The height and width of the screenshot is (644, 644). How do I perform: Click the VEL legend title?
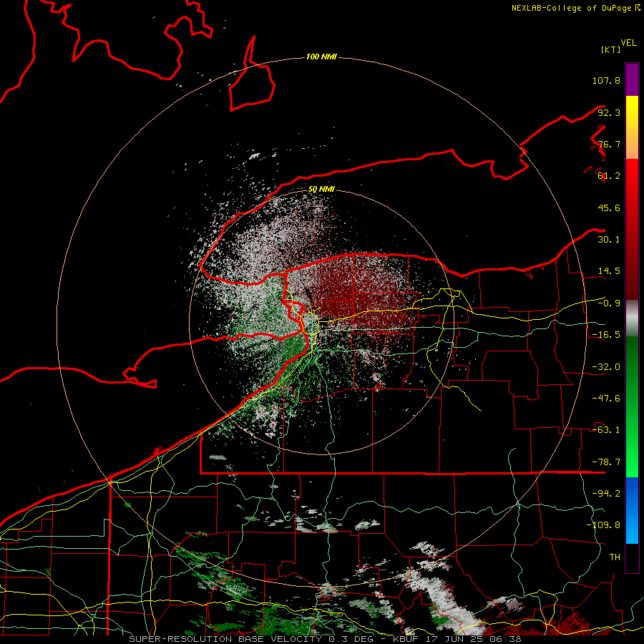pyautogui.click(x=628, y=43)
